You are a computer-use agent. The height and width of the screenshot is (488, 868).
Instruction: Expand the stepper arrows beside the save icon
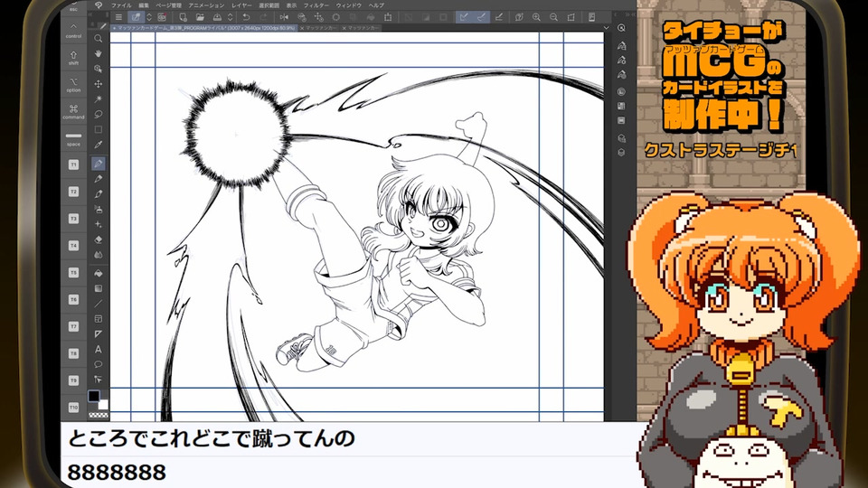pos(231,17)
